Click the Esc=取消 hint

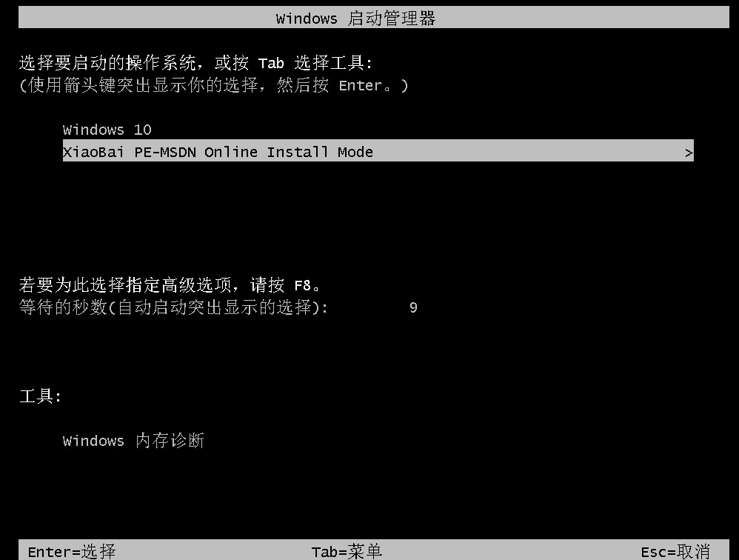coord(675,551)
